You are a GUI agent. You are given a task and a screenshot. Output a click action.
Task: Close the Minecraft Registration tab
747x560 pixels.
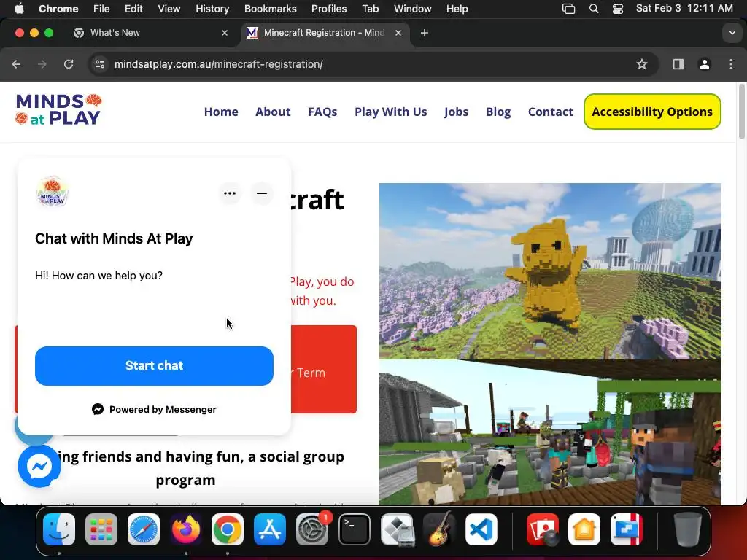point(398,33)
